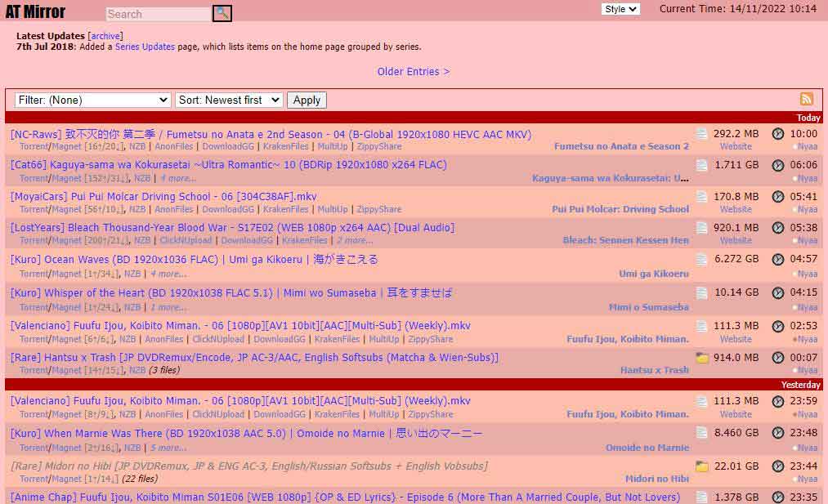Click the folder icon for the Hantsu x Trash entry
Screen dimensions: 828x504
click(x=701, y=358)
